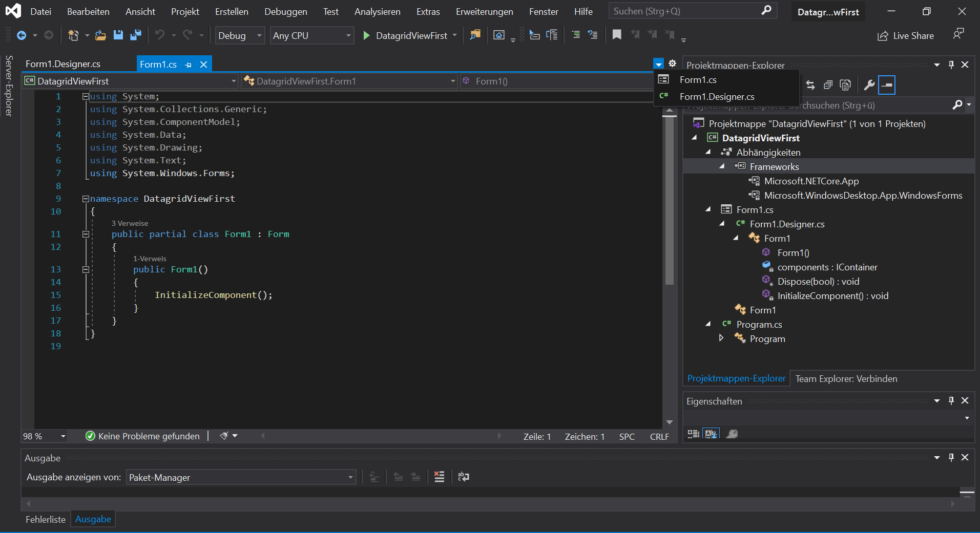Unpin the Form1.cs editor tab

[189, 65]
